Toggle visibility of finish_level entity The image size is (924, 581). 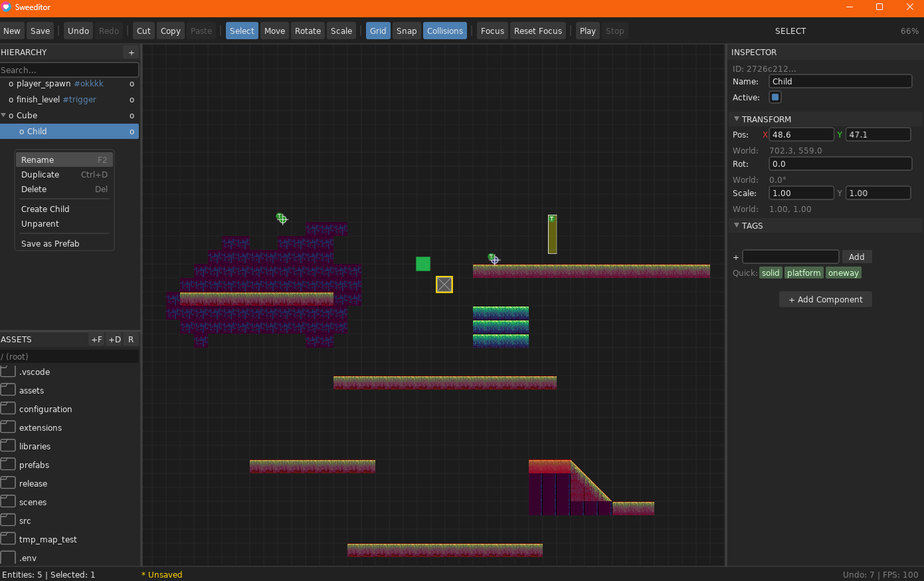(132, 100)
